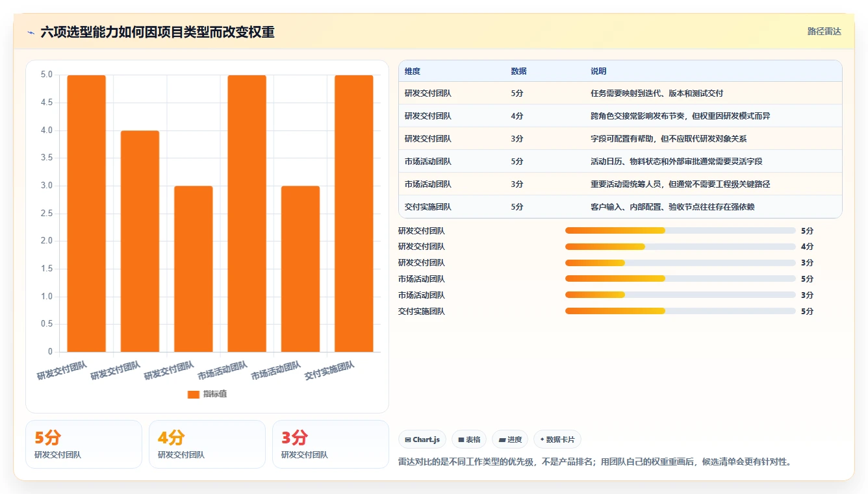Click the 研发交付团队 progress bar showing 4分

pos(680,247)
